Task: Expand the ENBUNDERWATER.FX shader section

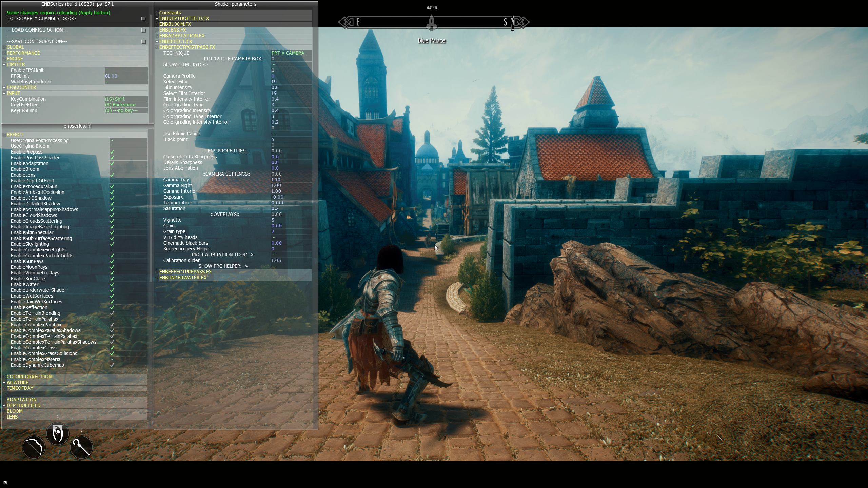Action: (x=157, y=278)
